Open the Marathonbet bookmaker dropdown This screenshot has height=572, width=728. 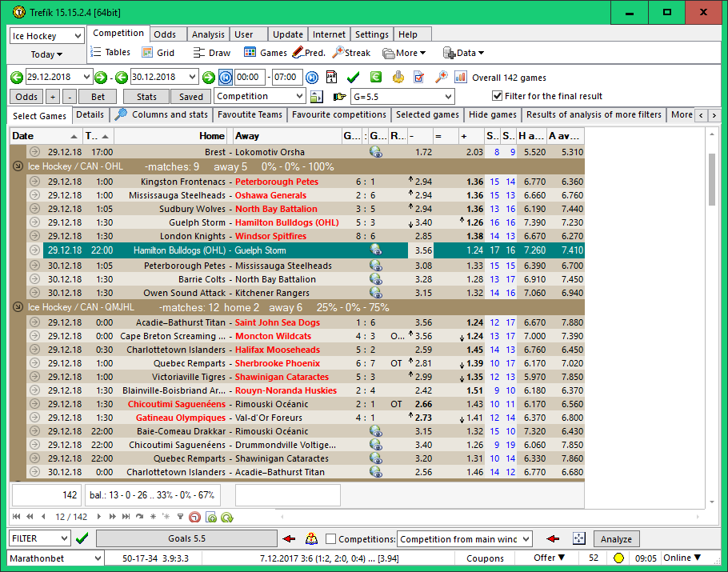click(98, 558)
